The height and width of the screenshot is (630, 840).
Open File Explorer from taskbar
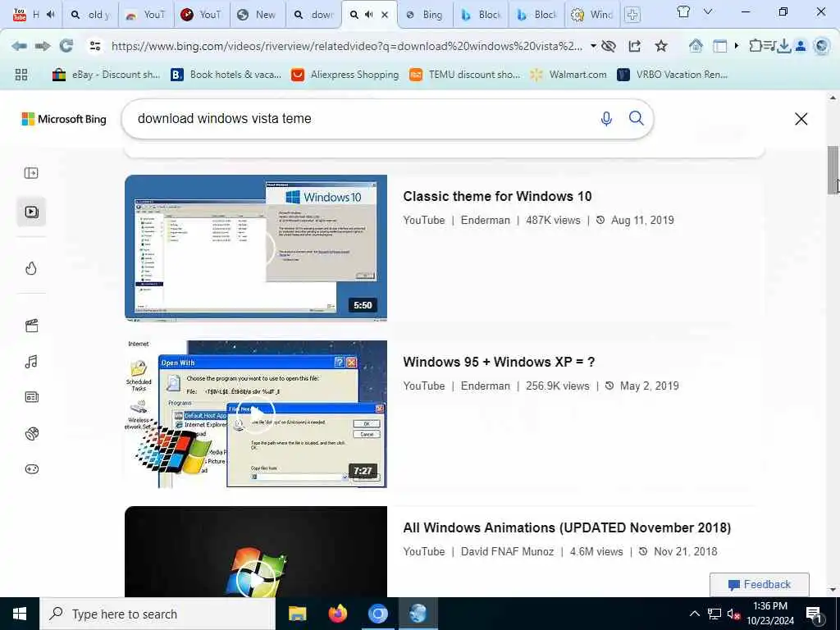[297, 614]
